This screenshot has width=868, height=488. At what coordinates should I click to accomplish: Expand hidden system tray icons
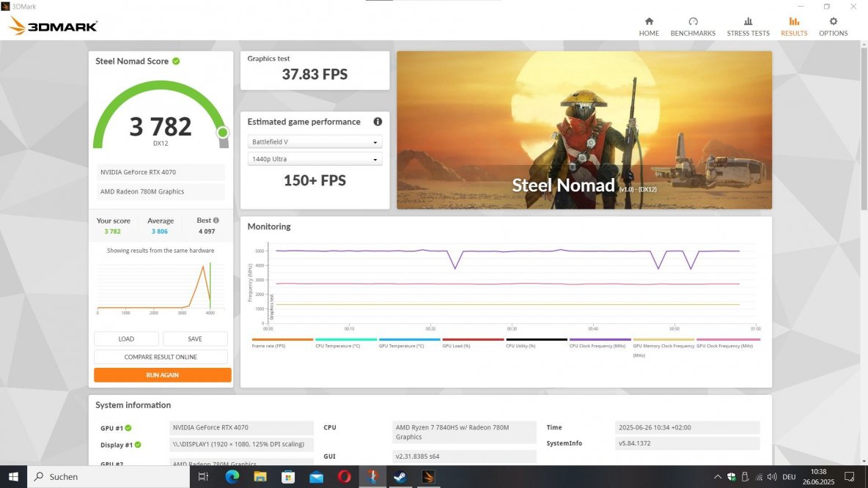pos(718,476)
